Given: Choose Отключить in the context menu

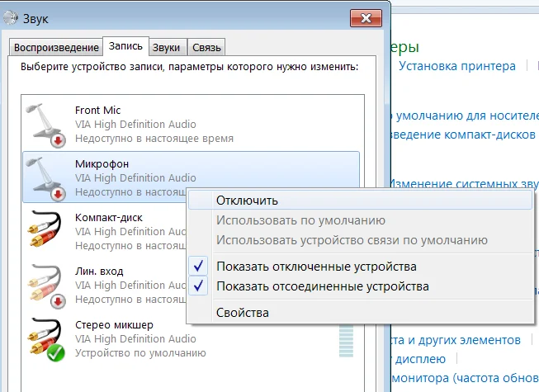Looking at the screenshot, I should (360, 201).
